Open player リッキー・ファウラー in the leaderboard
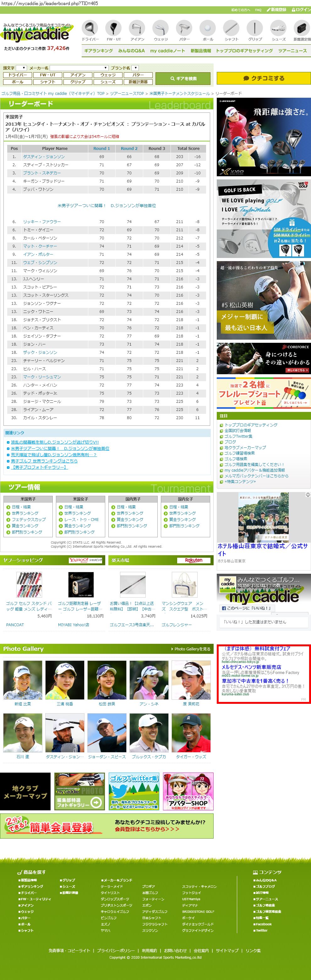The width and height of the screenshot is (311, 980). [x=42, y=222]
